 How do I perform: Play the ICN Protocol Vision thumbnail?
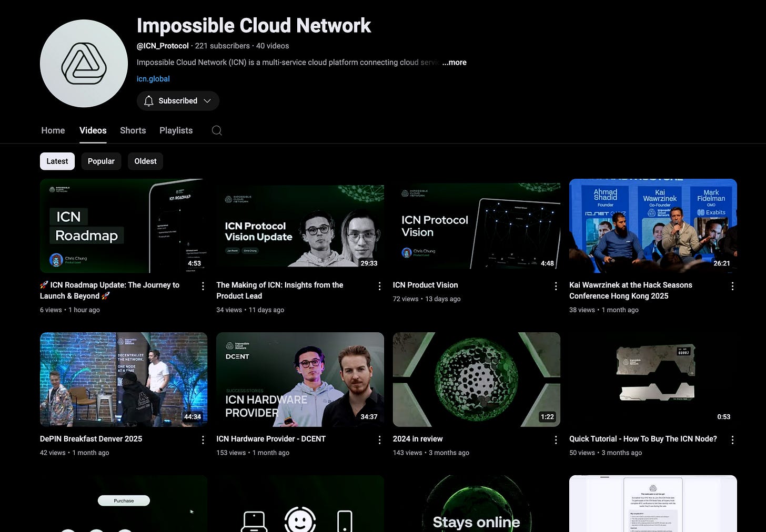pos(477,226)
